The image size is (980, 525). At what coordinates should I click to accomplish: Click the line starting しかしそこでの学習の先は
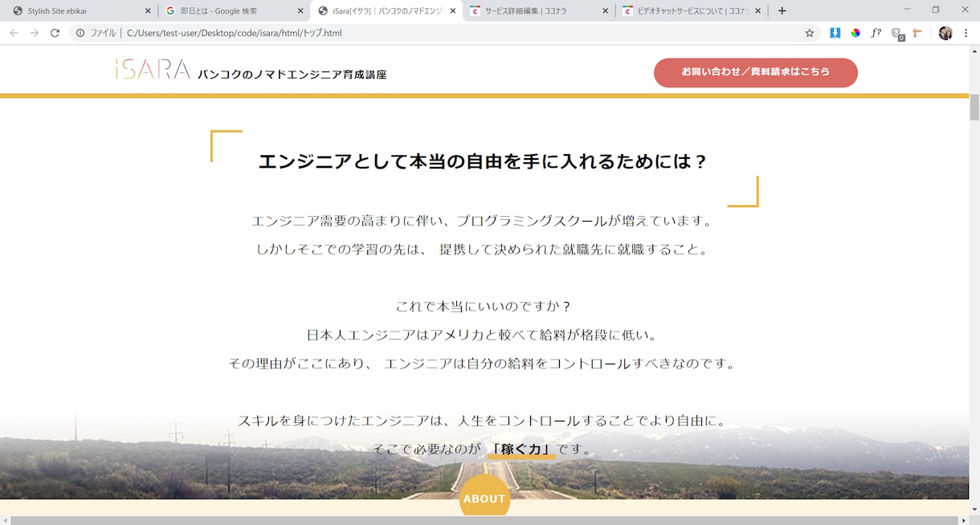[x=484, y=250]
